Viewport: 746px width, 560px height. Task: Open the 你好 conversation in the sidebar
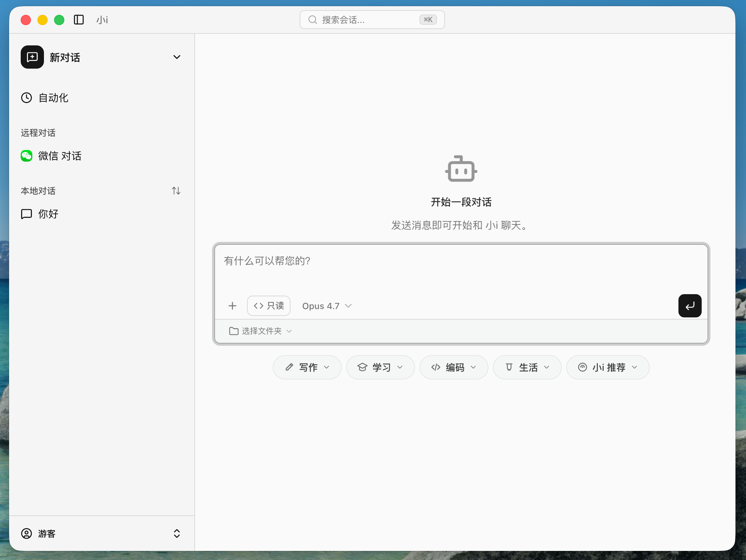[48, 214]
